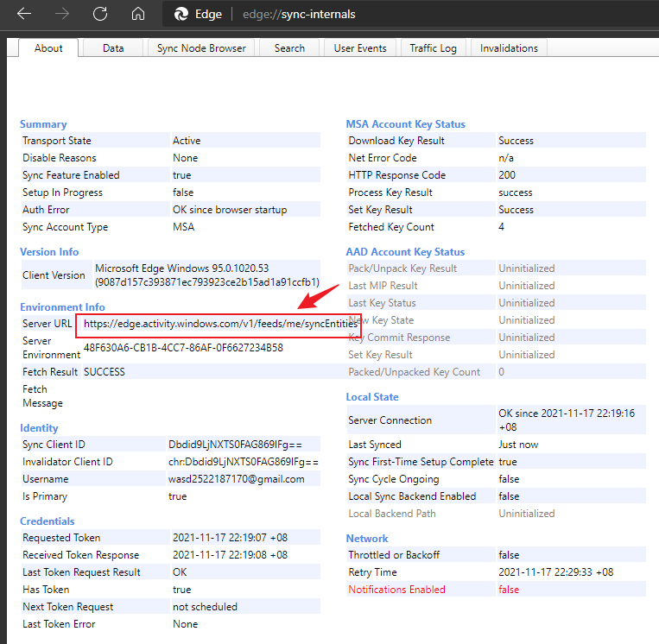Viewport: 659px width, 644px height.
Task: Click the MSA Account Key Status heading
Action: click(406, 124)
